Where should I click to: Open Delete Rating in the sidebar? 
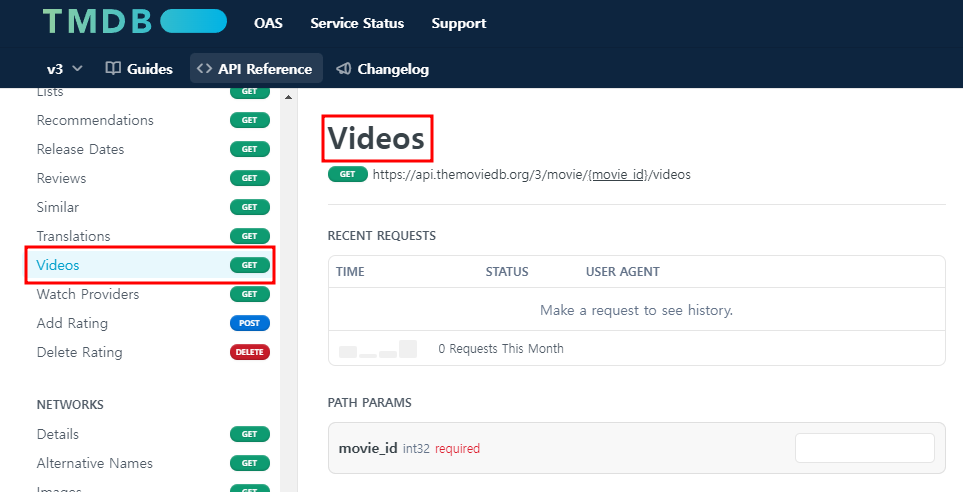[153, 352]
